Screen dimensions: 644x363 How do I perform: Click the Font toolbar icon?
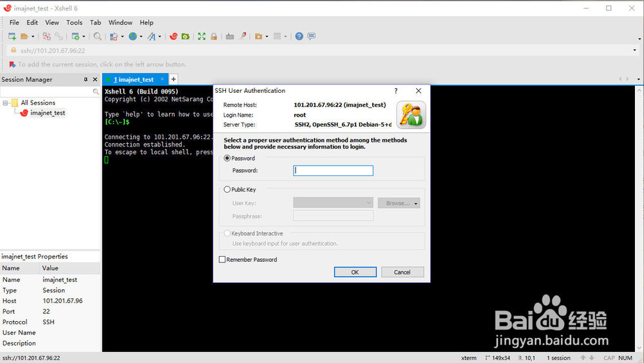151,37
